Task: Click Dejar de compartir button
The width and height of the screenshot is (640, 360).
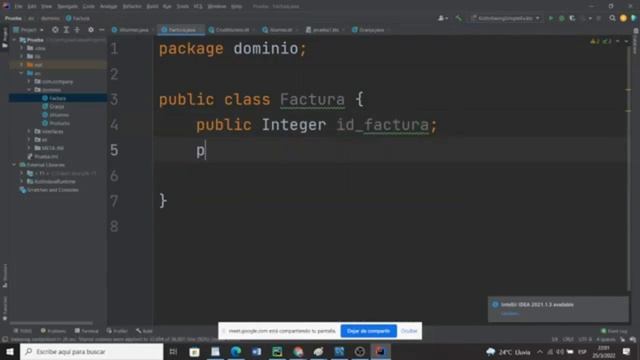Action: (x=369, y=331)
